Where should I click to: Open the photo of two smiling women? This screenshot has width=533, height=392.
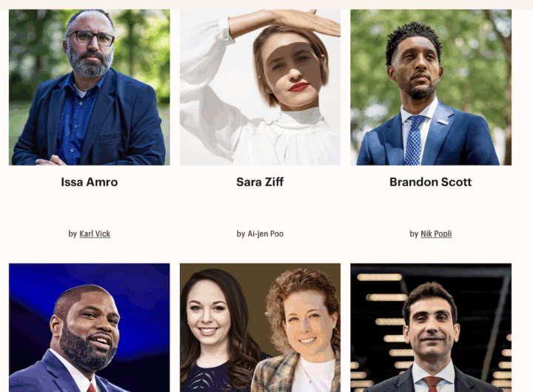click(x=260, y=328)
